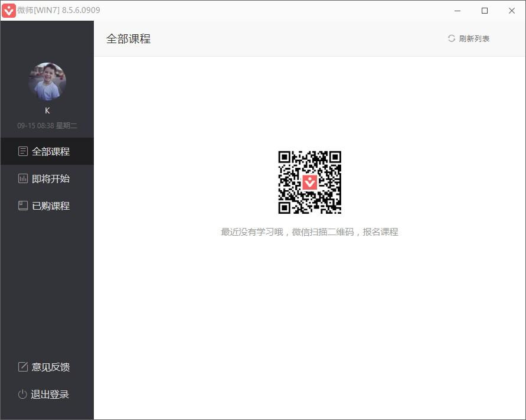Click the red logo inside QR code
This screenshot has width=526, height=420.
pyautogui.click(x=309, y=183)
